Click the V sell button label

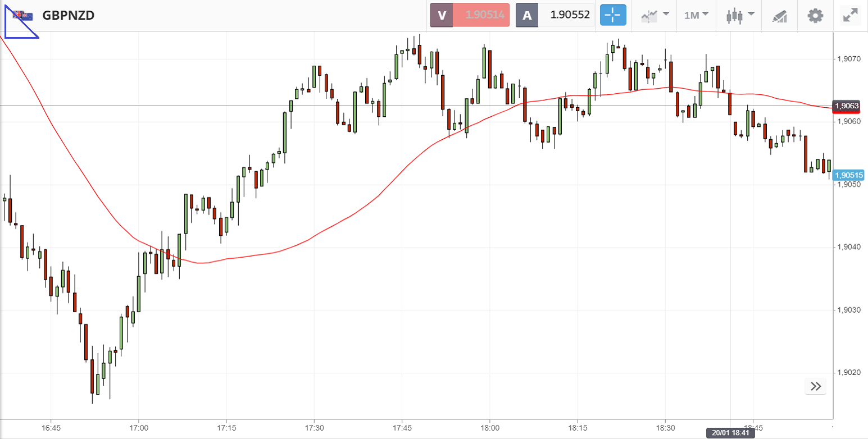tap(442, 15)
